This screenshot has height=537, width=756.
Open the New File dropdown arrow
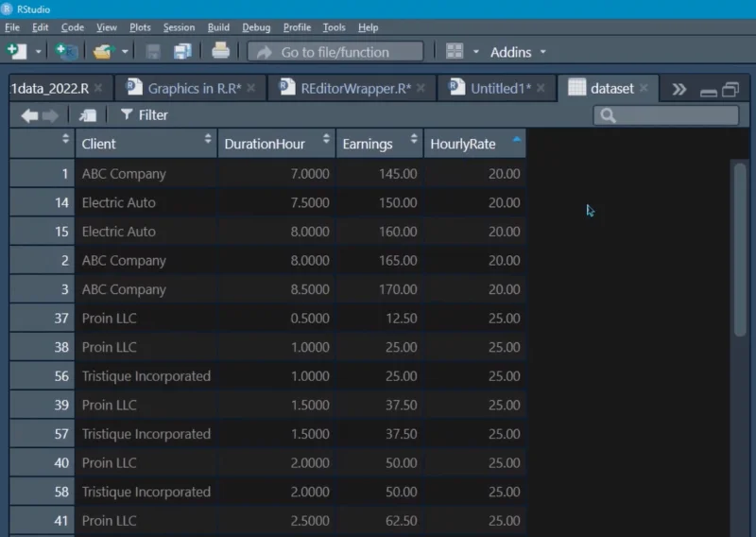[x=38, y=51]
